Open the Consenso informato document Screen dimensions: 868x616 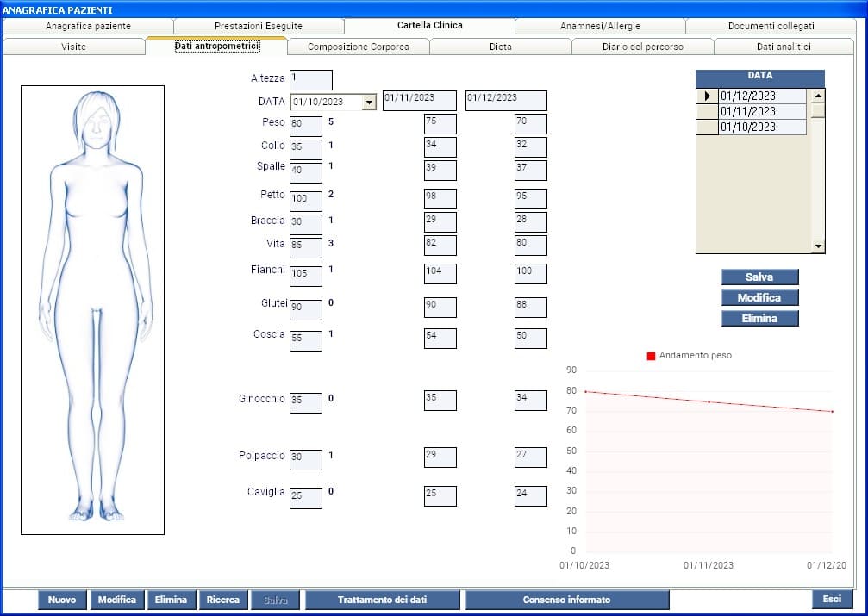pos(567,600)
